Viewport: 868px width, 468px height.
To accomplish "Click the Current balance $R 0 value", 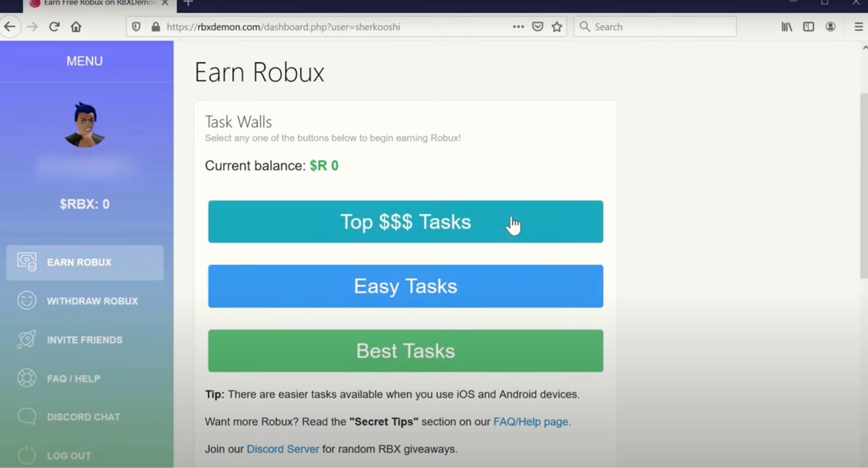I will [324, 166].
